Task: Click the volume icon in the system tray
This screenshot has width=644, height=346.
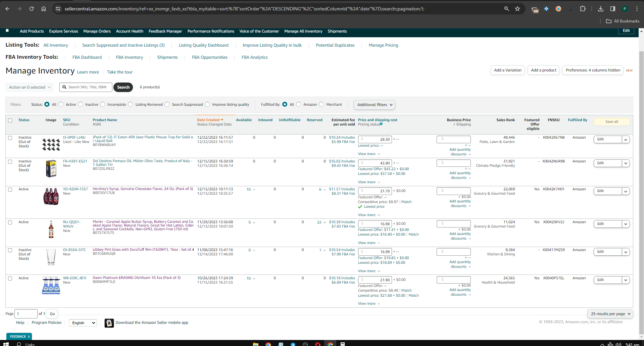Action: (x=618, y=344)
